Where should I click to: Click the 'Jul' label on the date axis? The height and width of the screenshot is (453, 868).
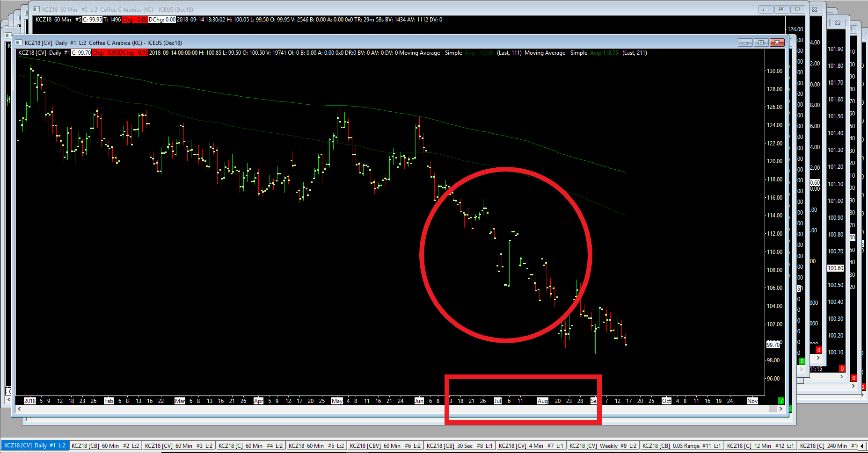(497, 401)
